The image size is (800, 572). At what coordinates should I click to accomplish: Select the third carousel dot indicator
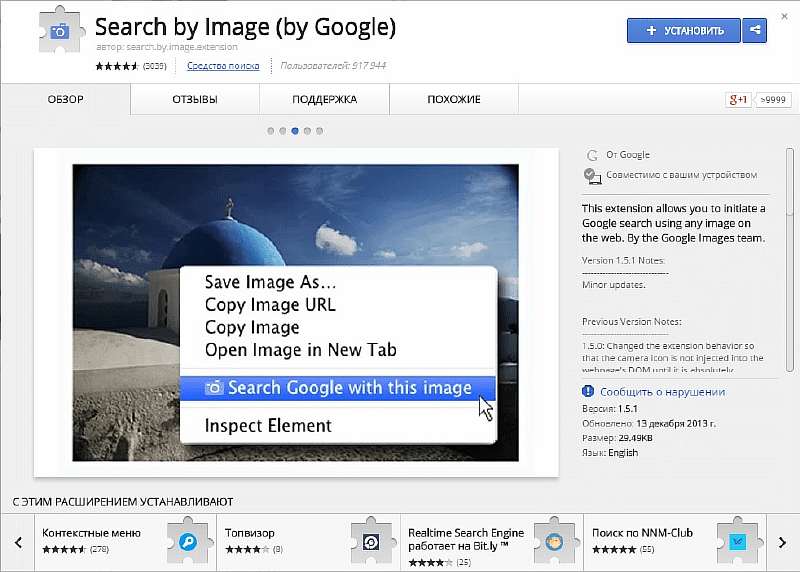point(295,131)
